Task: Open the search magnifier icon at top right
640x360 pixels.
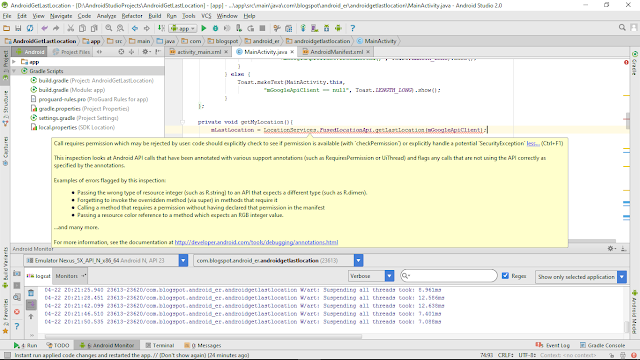Action: pos(622,27)
